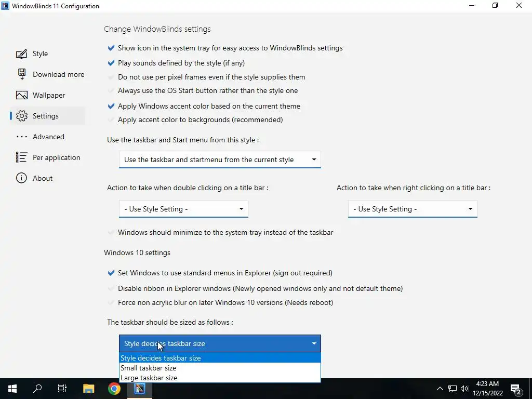The height and width of the screenshot is (399, 532).
Task: Click WindowBlinds taskbar app icon
Action: coord(139,389)
